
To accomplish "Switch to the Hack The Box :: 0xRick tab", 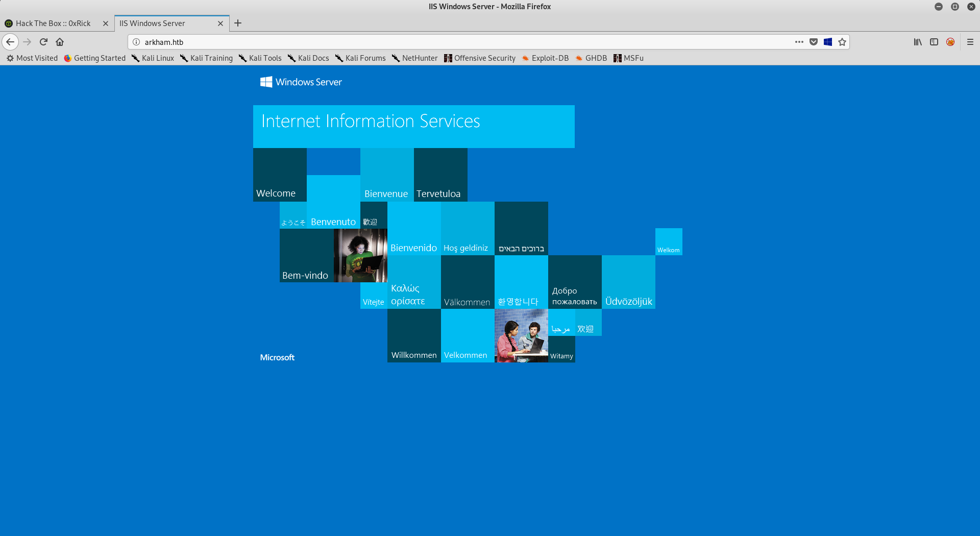I will [53, 23].
